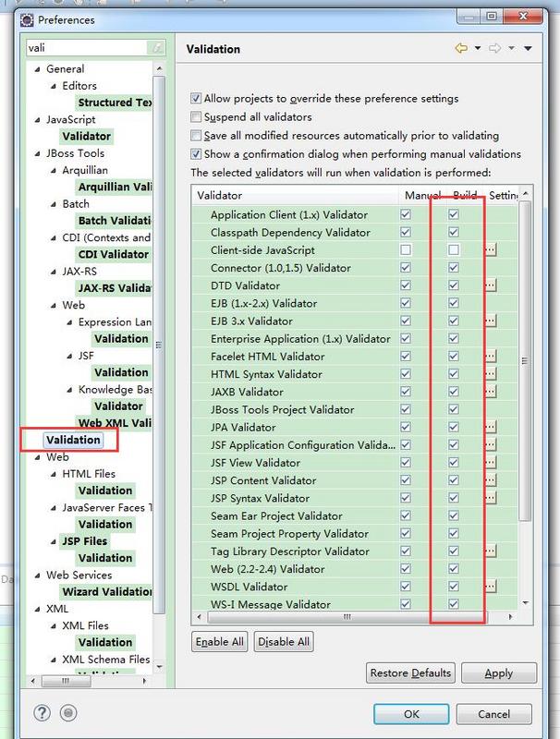Confirm preferences with OK button
The height and width of the screenshot is (739, 560).
coord(411,714)
